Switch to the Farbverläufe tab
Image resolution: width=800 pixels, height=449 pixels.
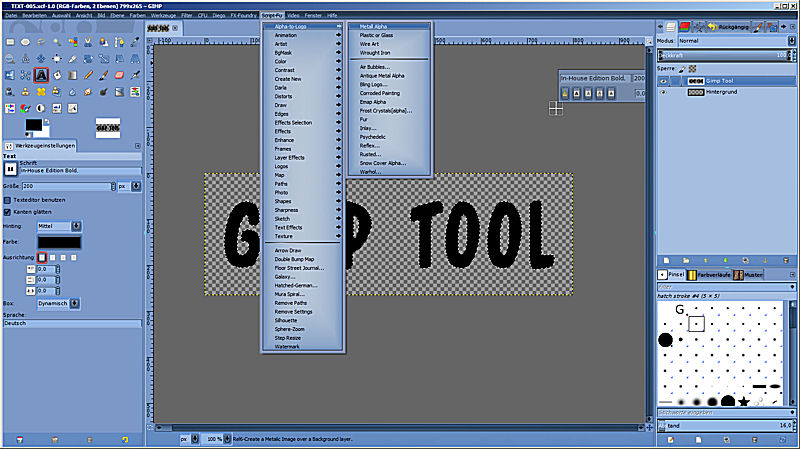click(x=708, y=275)
